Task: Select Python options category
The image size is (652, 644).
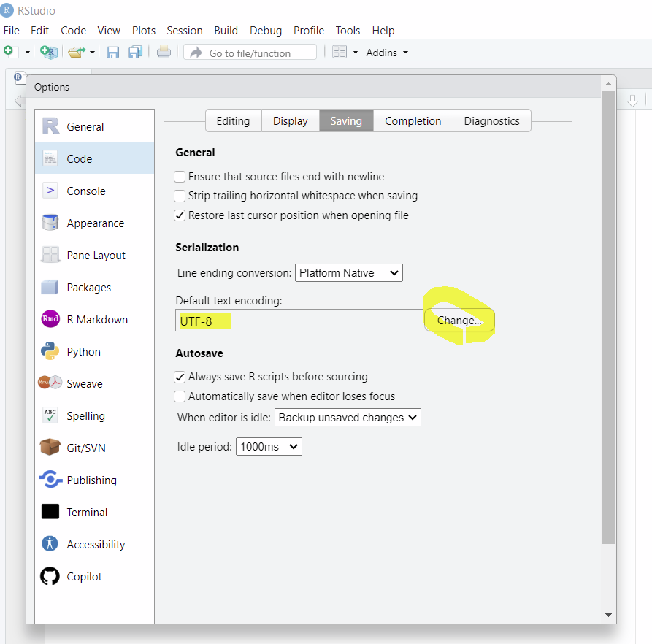Action: click(95, 351)
